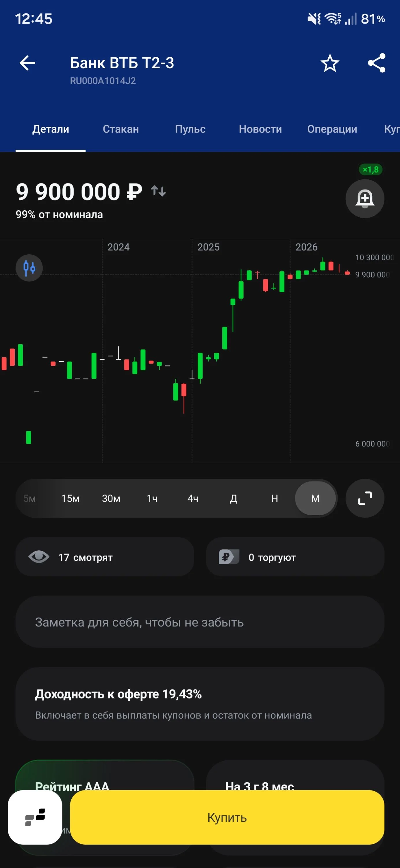Viewport: 400px width, 868px height.
Task: Tap the share icon in header
Action: 376,63
